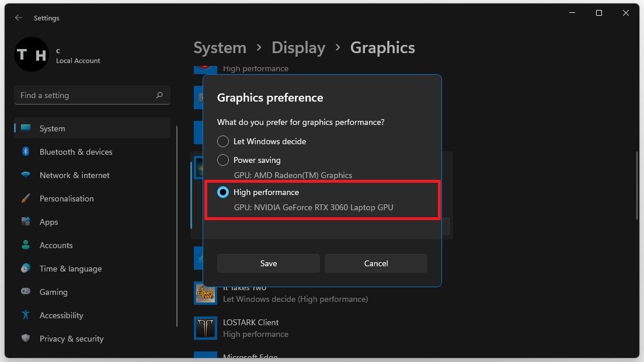Click the sidebar navigation scrollbar
This screenshot has height=362, width=644.
(177, 226)
